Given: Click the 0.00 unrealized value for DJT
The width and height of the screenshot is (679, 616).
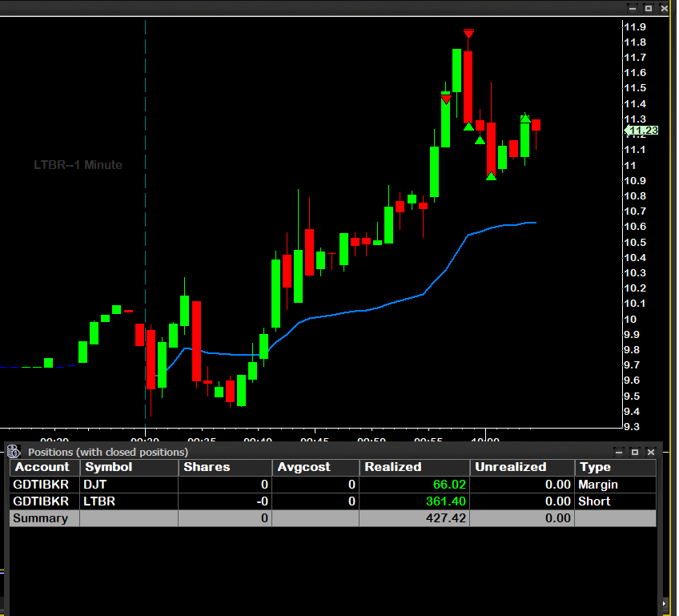Looking at the screenshot, I should [x=558, y=485].
